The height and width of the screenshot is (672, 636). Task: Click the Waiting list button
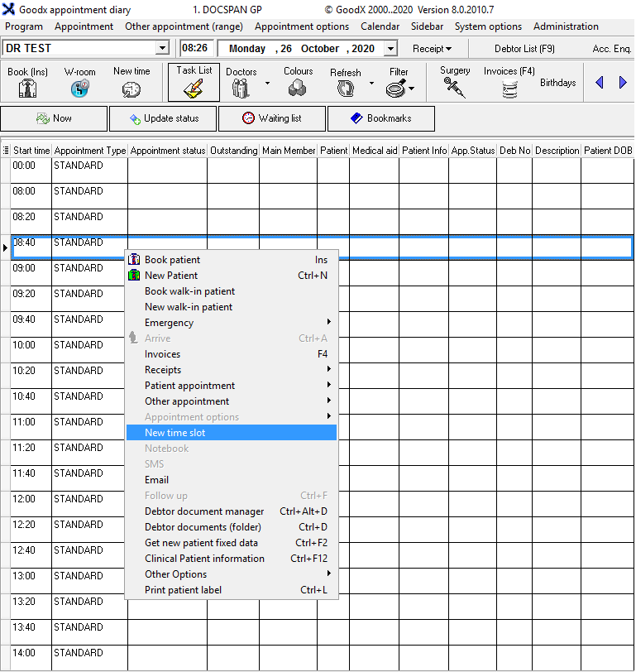tap(272, 118)
